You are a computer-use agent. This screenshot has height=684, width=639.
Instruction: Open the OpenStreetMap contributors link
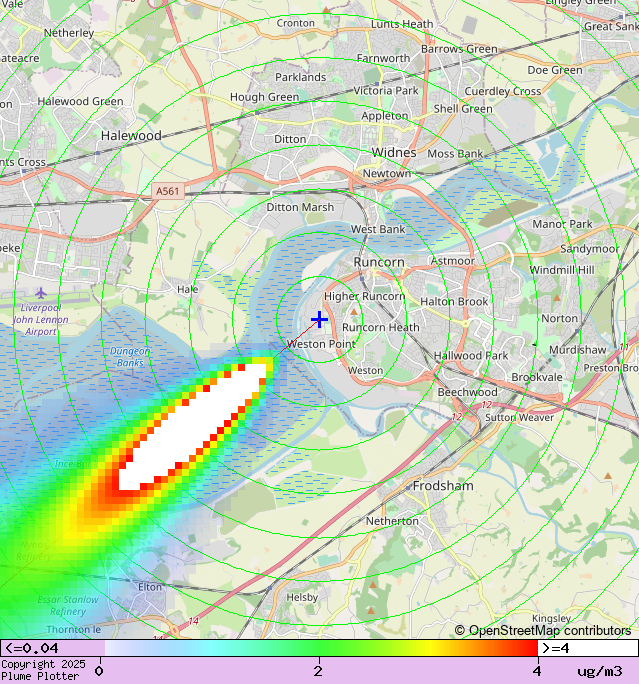pyautogui.click(x=543, y=630)
